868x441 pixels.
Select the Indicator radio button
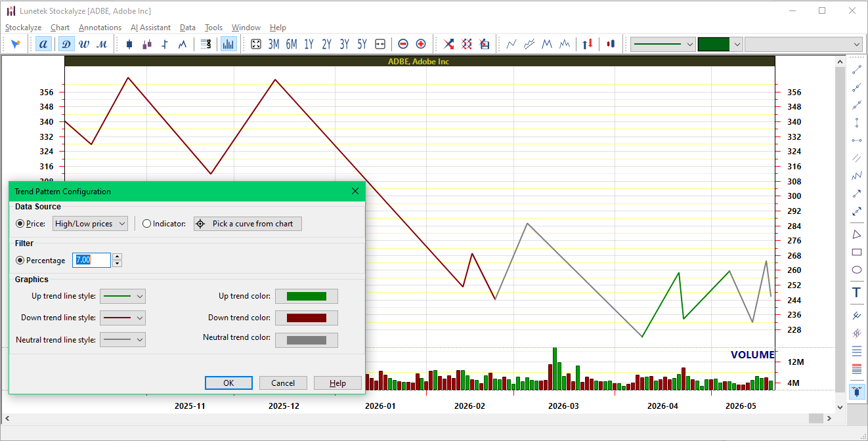click(146, 224)
